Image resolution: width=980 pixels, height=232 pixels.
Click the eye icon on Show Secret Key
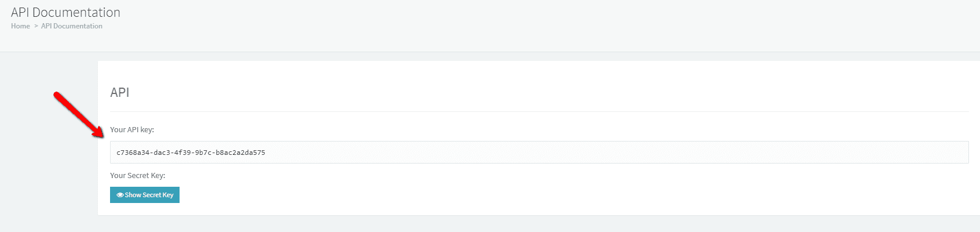tap(120, 195)
